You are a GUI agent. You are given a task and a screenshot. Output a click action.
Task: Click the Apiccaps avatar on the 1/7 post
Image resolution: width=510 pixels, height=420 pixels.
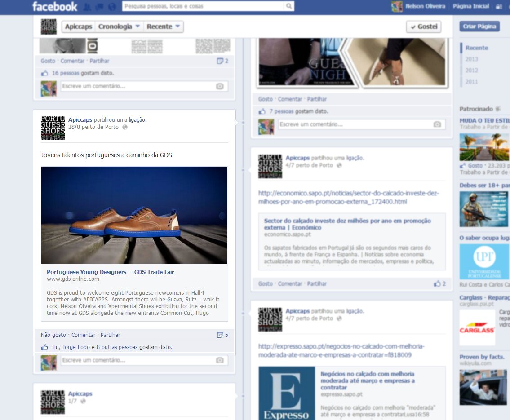[53, 402]
